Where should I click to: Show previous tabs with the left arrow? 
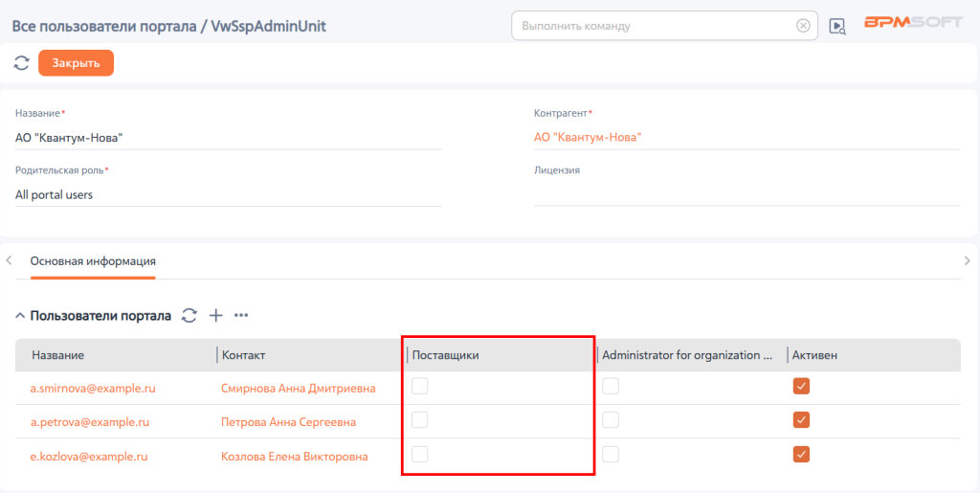[9, 260]
